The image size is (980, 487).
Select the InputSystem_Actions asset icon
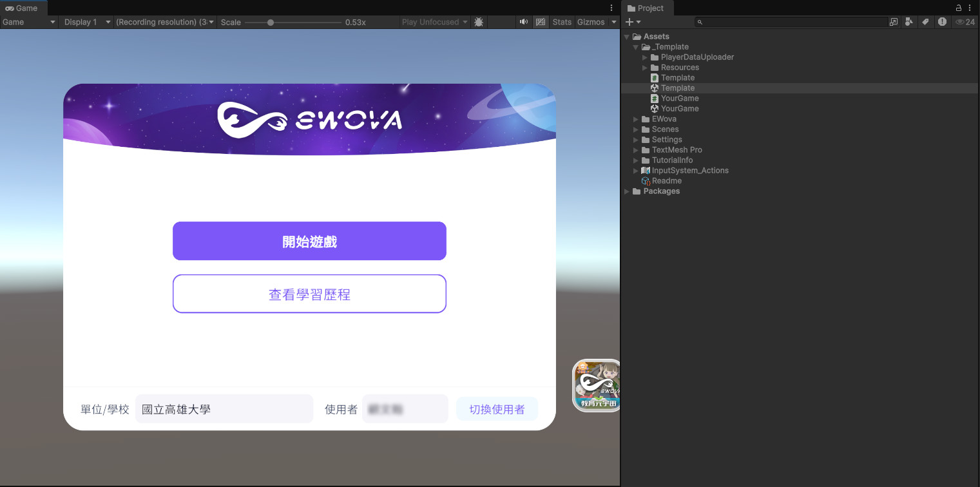(646, 171)
